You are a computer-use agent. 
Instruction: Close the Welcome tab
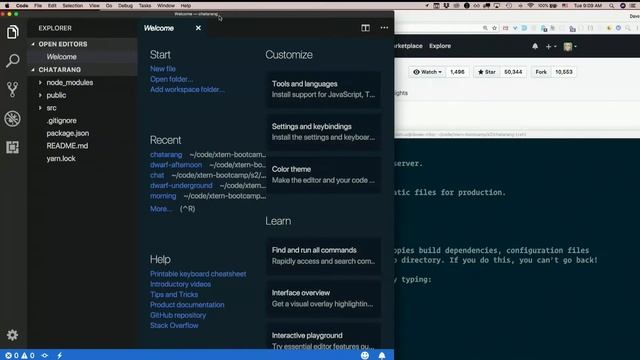[198, 28]
